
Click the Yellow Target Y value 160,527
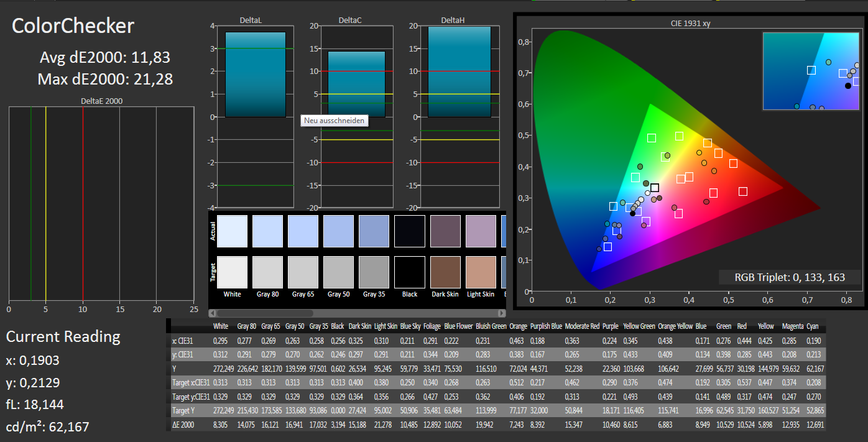pyautogui.click(x=769, y=410)
